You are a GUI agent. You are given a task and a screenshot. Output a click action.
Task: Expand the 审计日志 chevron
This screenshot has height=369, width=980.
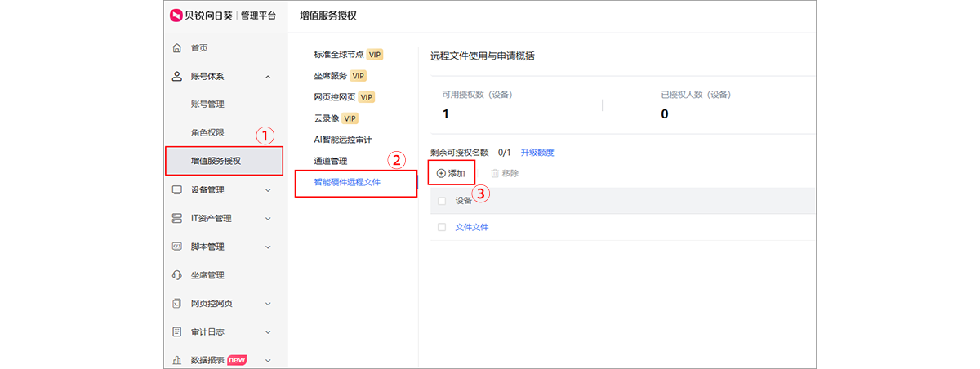[x=268, y=332]
